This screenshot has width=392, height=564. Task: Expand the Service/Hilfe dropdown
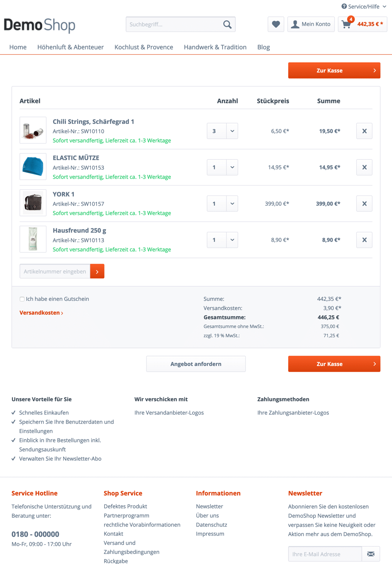tap(364, 7)
